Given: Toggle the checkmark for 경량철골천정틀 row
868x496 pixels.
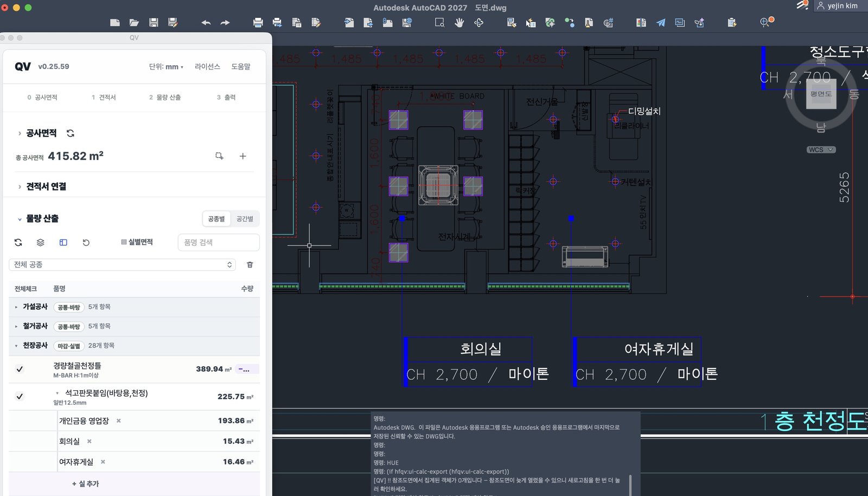Looking at the screenshot, I should [20, 369].
